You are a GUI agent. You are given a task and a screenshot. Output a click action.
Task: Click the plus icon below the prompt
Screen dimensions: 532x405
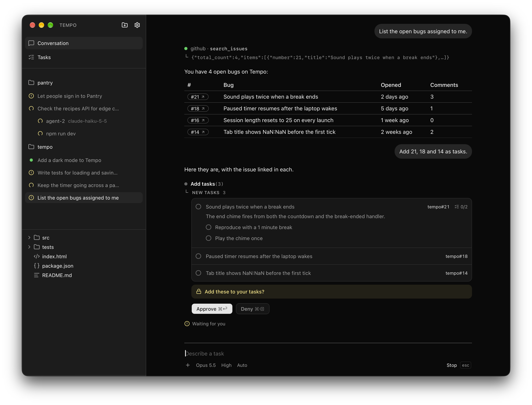pos(188,365)
